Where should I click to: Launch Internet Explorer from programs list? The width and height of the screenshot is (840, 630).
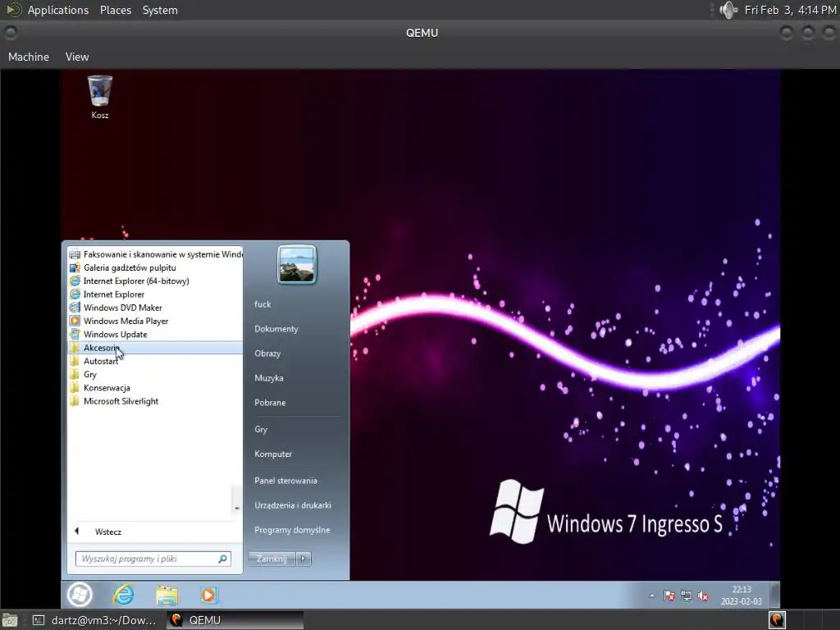click(x=155, y=294)
